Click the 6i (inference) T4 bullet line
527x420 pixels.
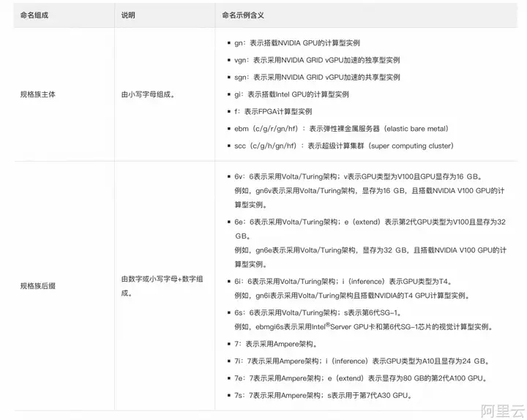click(343, 282)
